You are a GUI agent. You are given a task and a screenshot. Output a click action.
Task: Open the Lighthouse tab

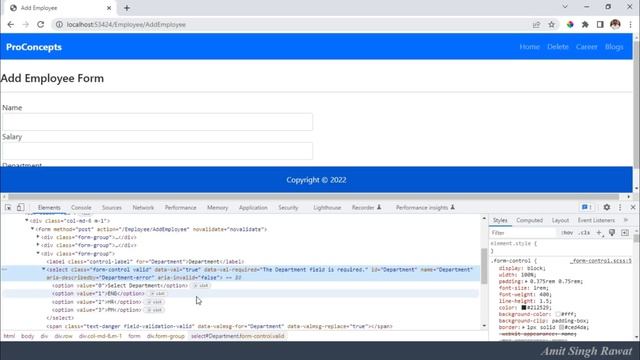pyautogui.click(x=327, y=207)
